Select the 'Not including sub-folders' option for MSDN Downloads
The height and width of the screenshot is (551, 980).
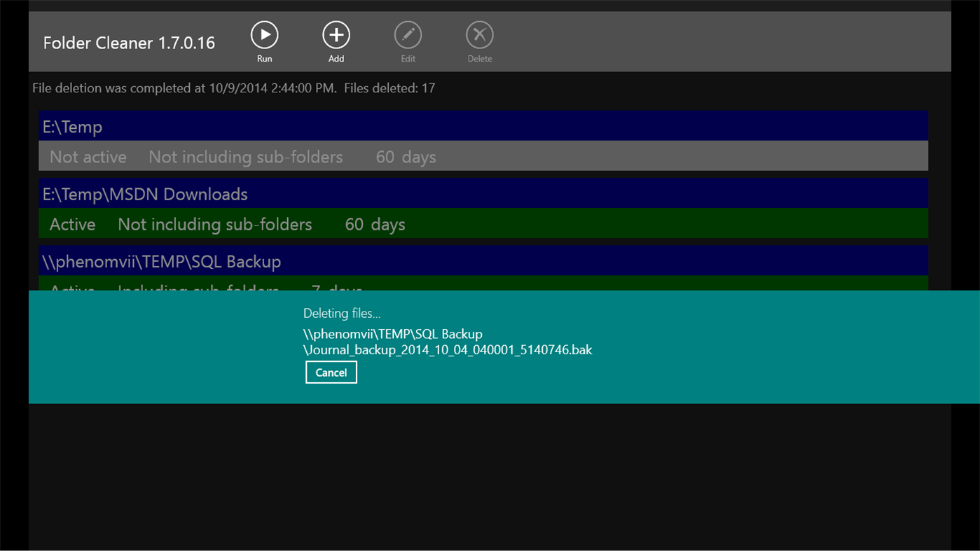pyautogui.click(x=214, y=224)
